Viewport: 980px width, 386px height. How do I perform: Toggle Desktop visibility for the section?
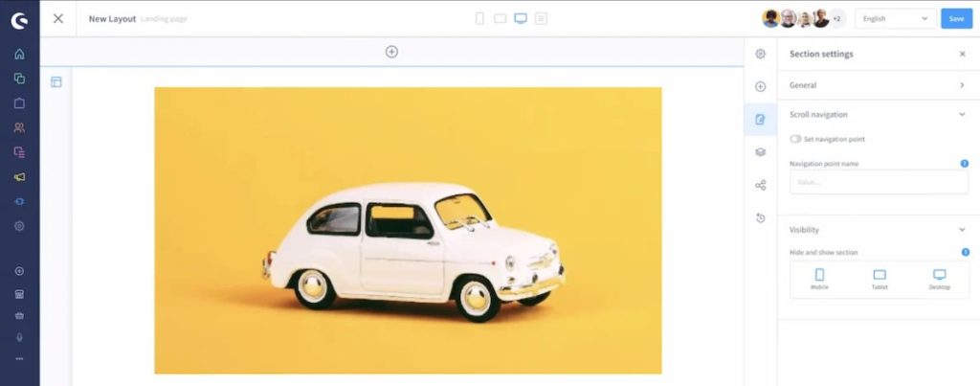(x=939, y=279)
